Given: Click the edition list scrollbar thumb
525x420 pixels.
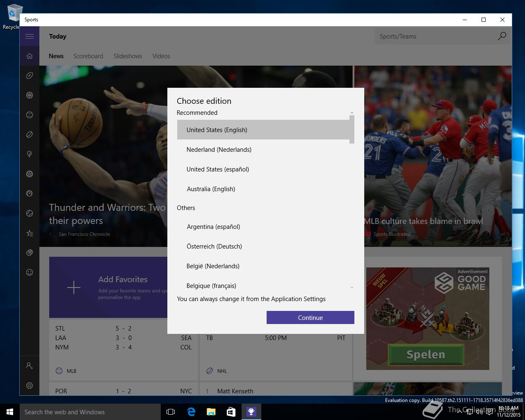Looking at the screenshot, I should click(x=352, y=130).
